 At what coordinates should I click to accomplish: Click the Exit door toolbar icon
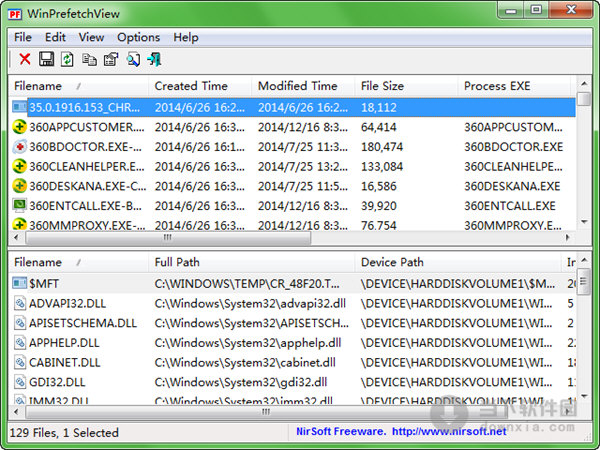point(155,59)
